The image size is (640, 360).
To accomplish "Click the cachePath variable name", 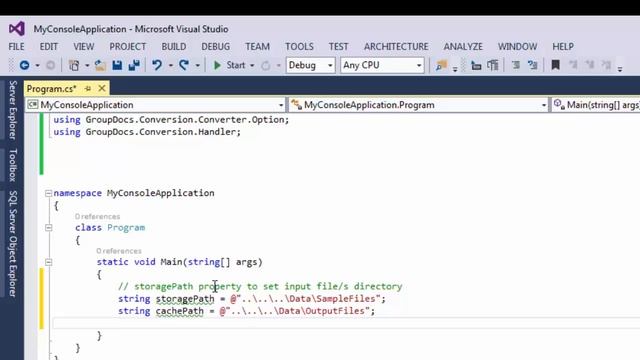I will pos(180,311).
